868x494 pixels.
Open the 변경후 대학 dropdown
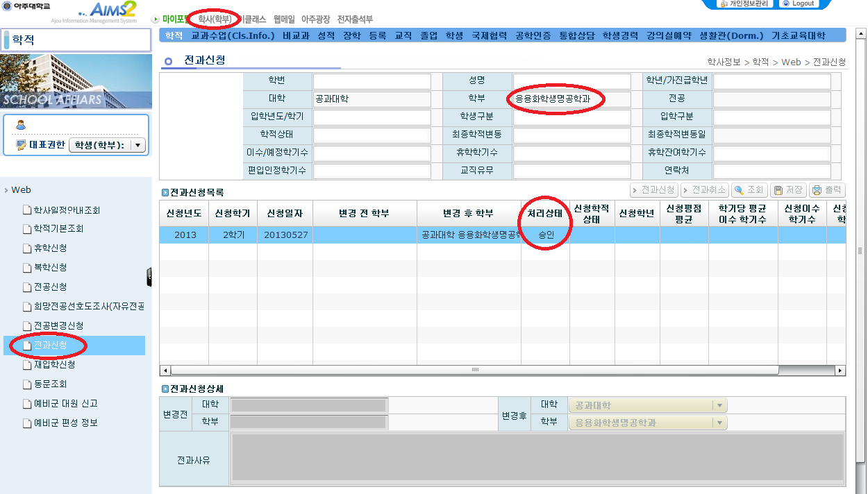pos(720,405)
